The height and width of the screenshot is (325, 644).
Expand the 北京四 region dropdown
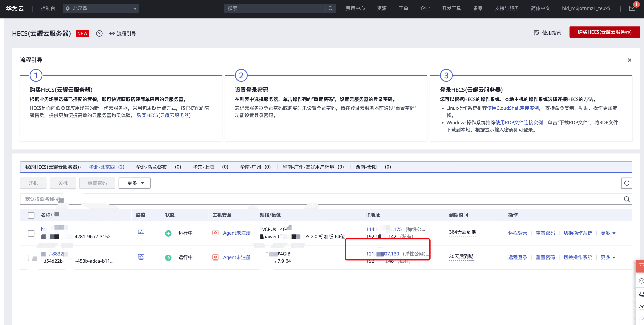[x=101, y=8]
